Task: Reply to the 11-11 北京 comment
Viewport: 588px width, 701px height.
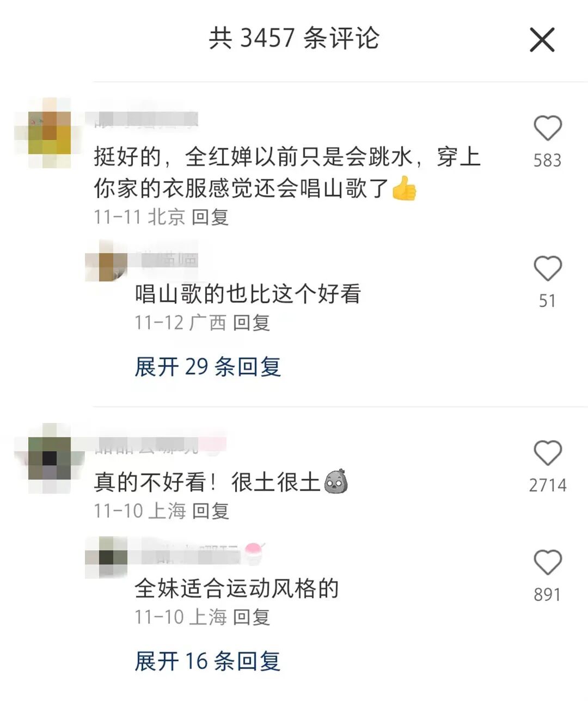Action: pos(210,217)
